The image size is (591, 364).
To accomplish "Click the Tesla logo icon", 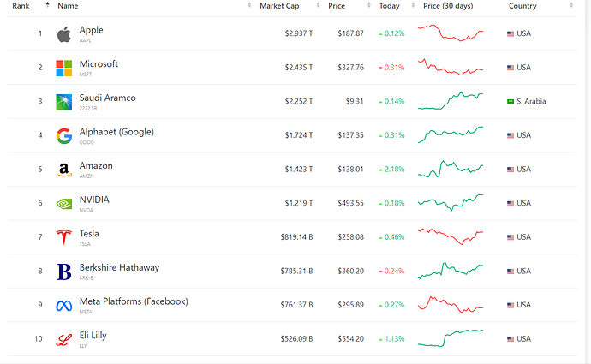I will pos(64,237).
